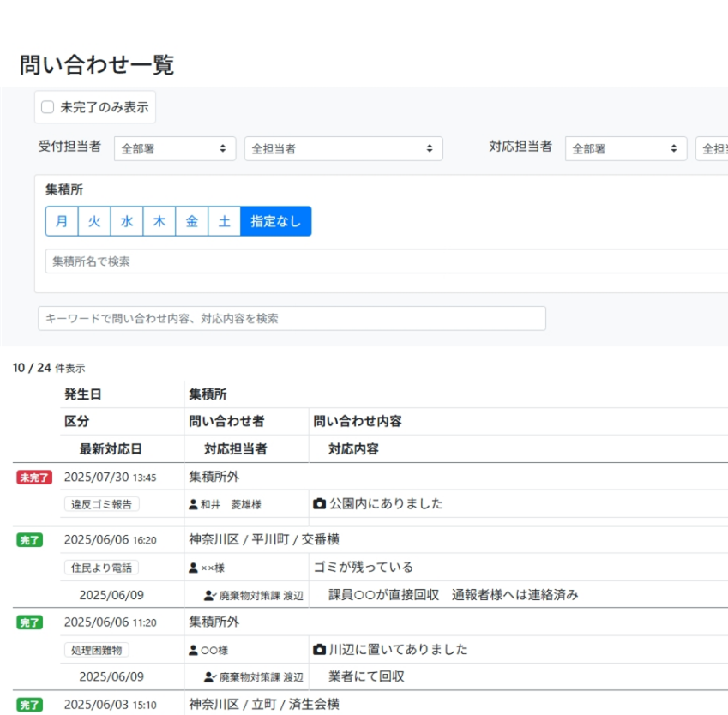The image size is (728, 715).
Task: Click the 10 / 24 件表示 count
Action: [49, 368]
